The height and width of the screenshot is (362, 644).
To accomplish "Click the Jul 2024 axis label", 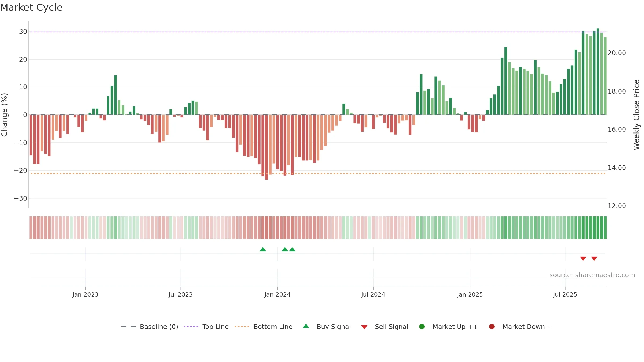I will pyautogui.click(x=373, y=295).
